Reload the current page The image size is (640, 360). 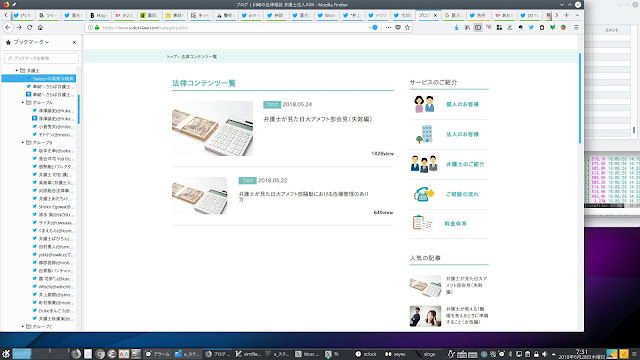tap(29, 27)
